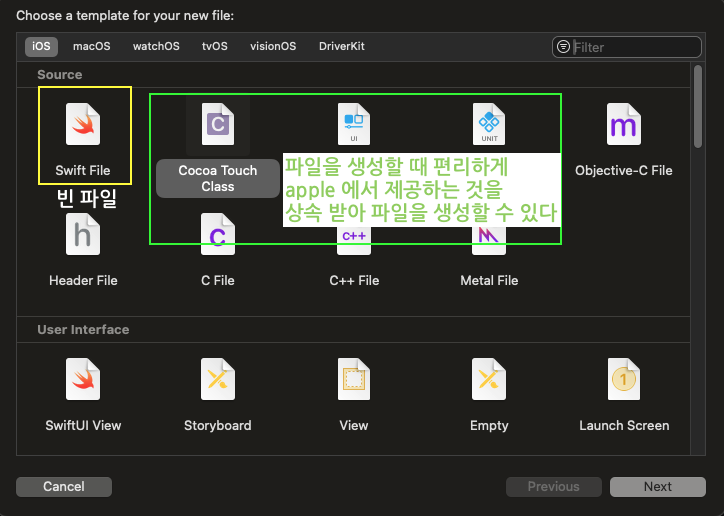Viewport: 724px width, 516px height.
Task: Click the filter options icon
Action: coord(563,47)
